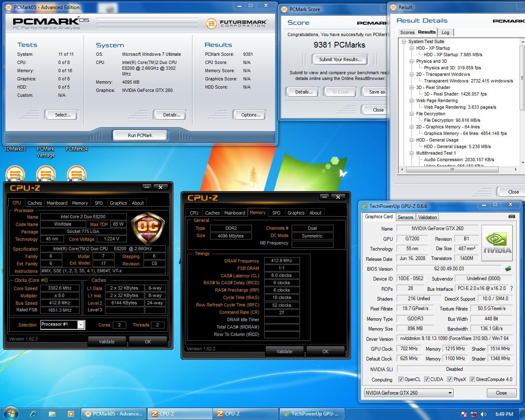Toggle the PhysX checkbox in GPU-Z
This screenshot has width=525, height=420.
(x=450, y=379)
